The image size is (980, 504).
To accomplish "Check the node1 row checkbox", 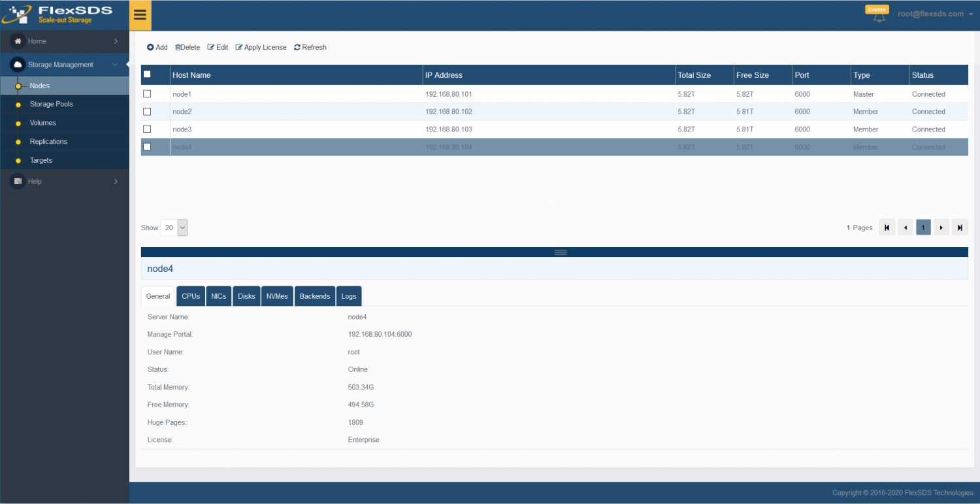I will point(147,93).
